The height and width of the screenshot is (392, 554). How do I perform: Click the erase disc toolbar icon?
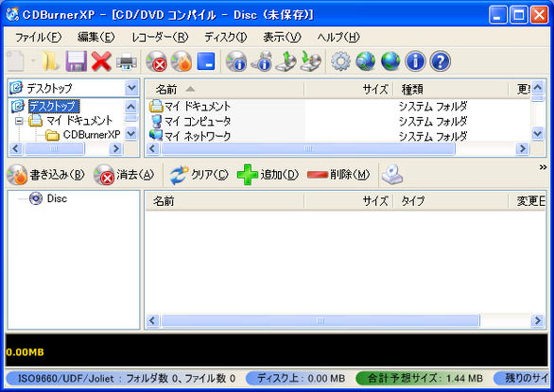click(x=157, y=61)
